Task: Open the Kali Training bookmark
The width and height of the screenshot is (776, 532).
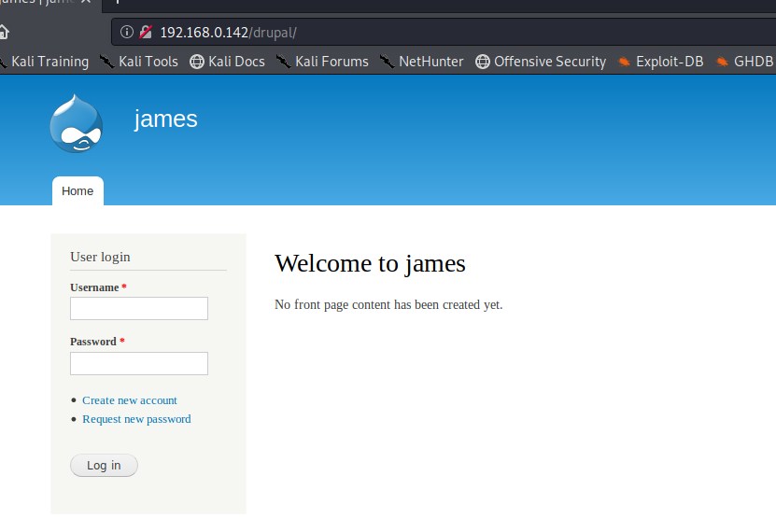Action: coord(45,62)
